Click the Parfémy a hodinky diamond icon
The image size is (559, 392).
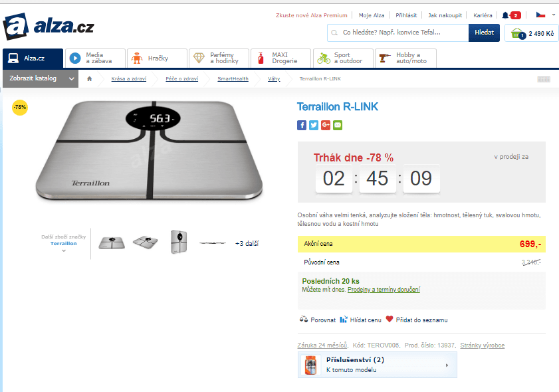tap(199, 58)
